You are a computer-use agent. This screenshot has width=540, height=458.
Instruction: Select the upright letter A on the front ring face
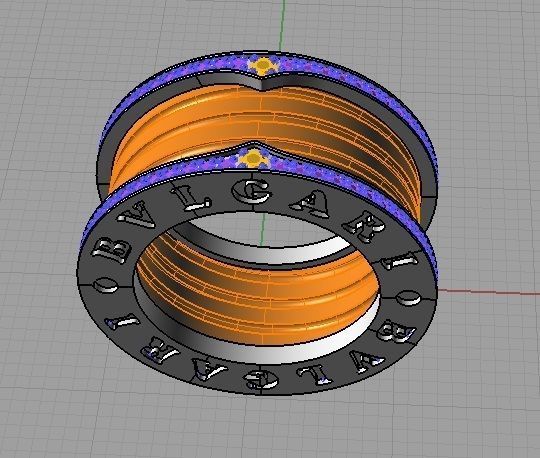310,203
